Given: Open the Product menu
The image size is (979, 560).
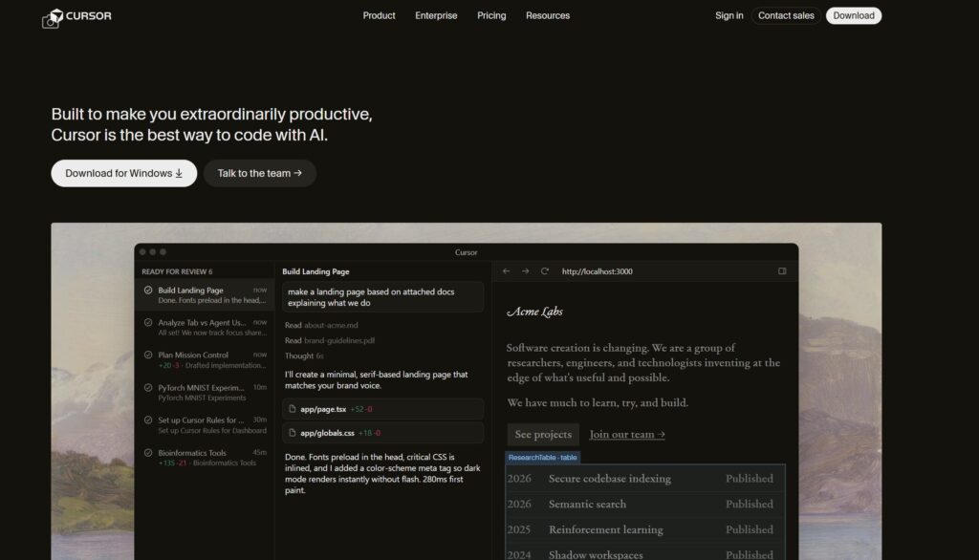Looking at the screenshot, I should pos(379,15).
